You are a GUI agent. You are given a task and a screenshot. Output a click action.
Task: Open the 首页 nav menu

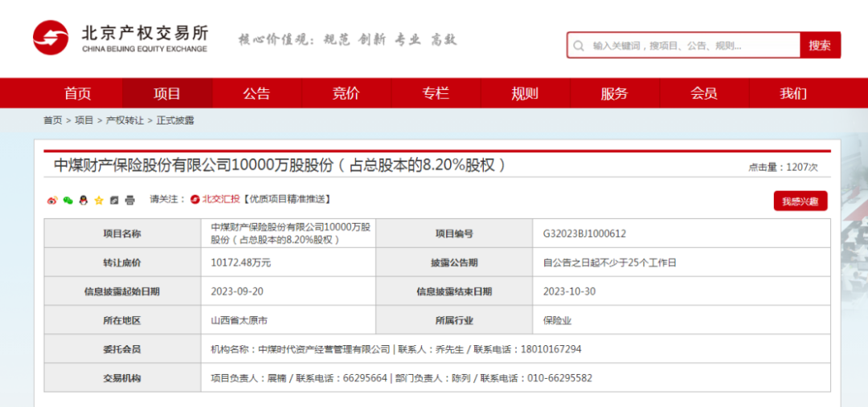pos(77,93)
